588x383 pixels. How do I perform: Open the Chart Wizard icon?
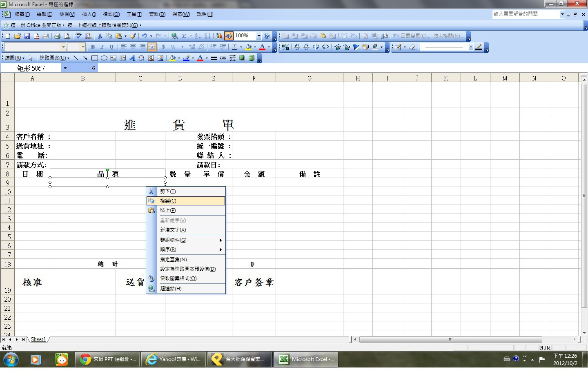tap(219, 36)
